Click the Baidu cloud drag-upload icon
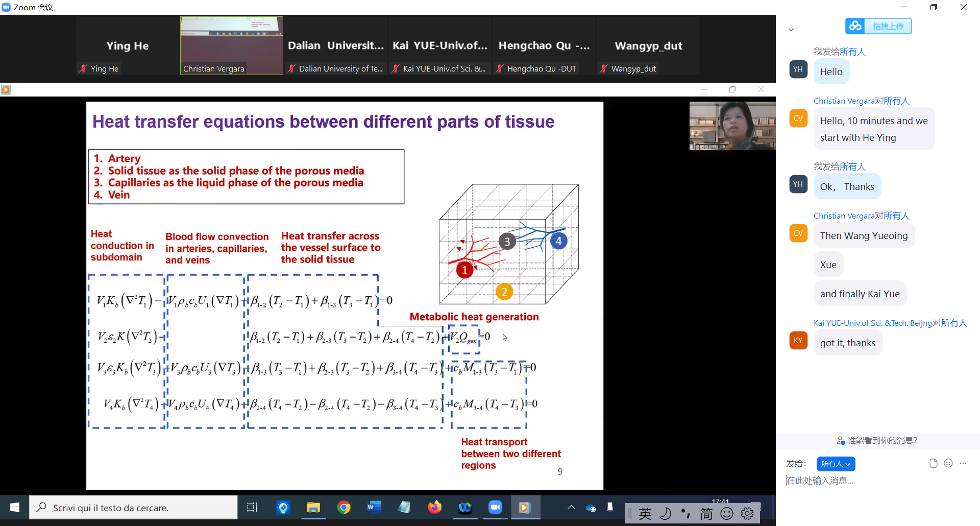The height and width of the screenshot is (526, 980). pyautogui.click(x=855, y=26)
